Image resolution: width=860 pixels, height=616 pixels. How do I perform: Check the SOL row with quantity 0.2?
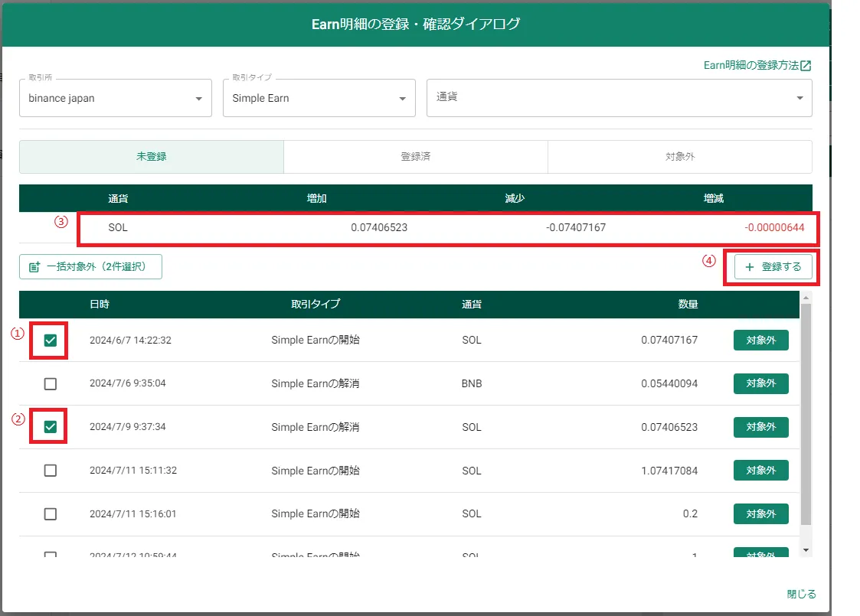click(x=49, y=513)
